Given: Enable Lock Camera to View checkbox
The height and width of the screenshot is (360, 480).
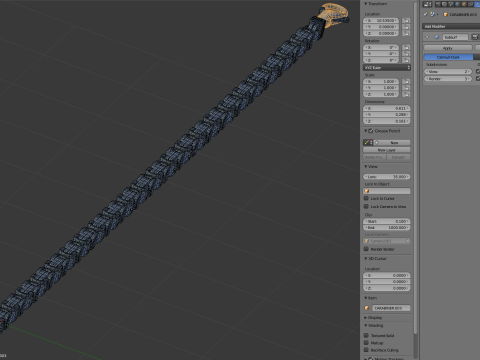Looking at the screenshot, I should (x=366, y=207).
